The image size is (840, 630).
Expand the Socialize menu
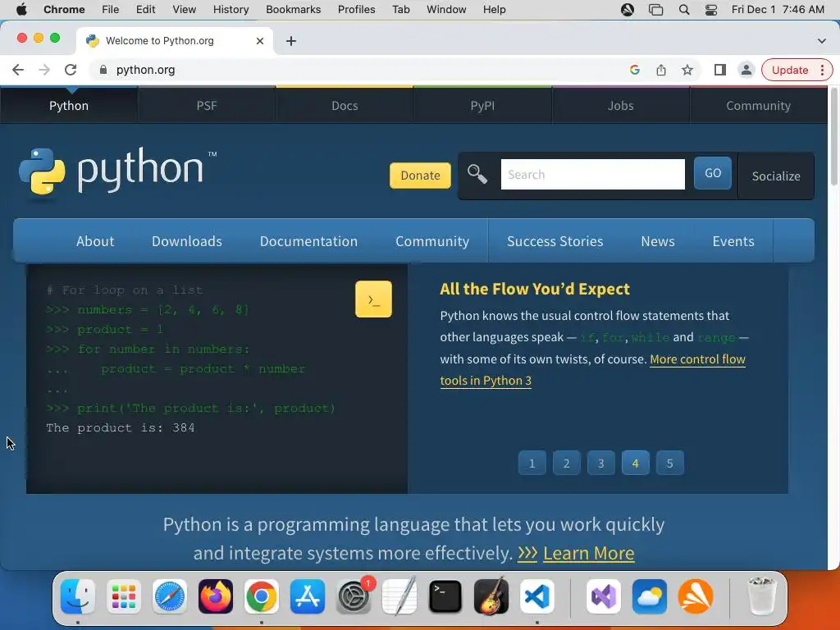(x=776, y=176)
